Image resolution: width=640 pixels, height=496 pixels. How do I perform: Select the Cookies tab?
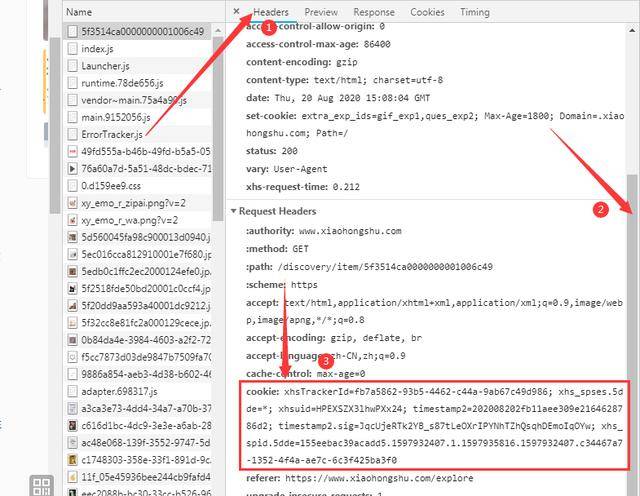[x=427, y=12]
